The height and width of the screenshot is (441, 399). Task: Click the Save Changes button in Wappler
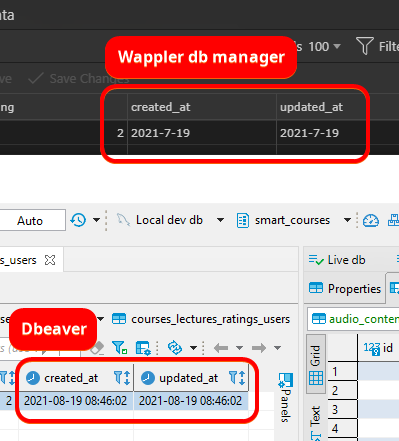[79, 79]
